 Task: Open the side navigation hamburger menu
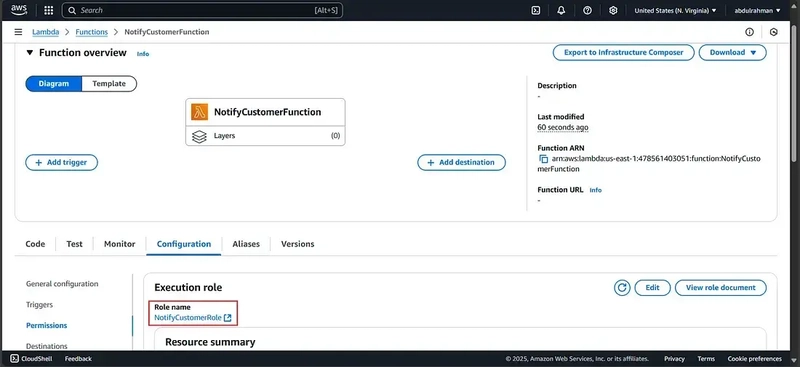pos(18,32)
